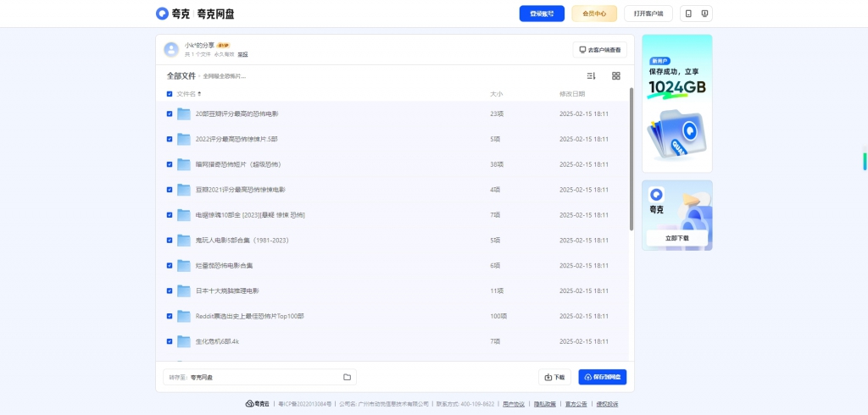The width and height of the screenshot is (868, 415).
Task: Click the 下载 download button
Action: [554, 378]
